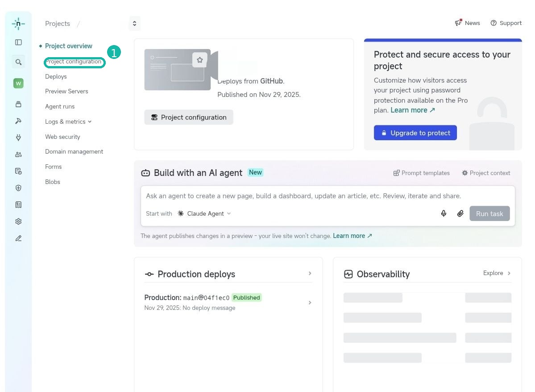Click the microphone icon in the agent prompt box

click(x=444, y=213)
